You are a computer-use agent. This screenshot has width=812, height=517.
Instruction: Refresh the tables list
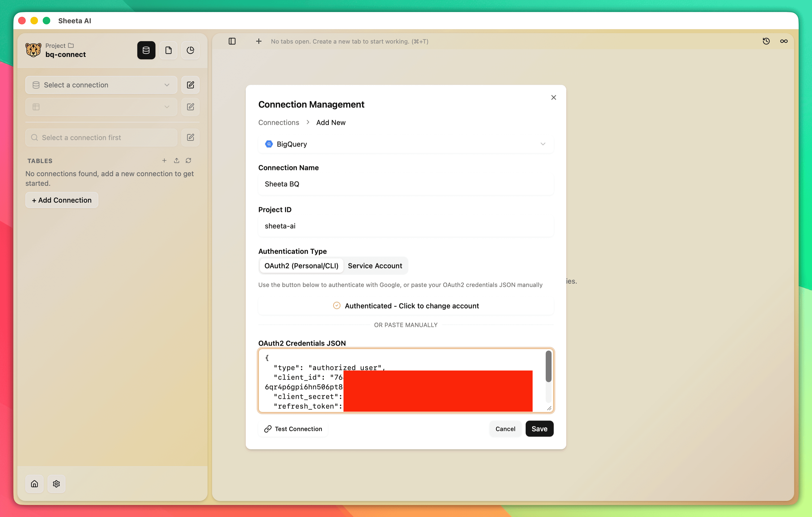click(x=189, y=161)
